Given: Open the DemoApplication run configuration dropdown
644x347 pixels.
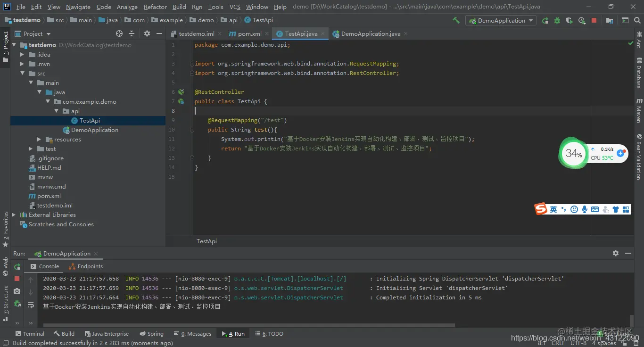Looking at the screenshot, I should (501, 20).
